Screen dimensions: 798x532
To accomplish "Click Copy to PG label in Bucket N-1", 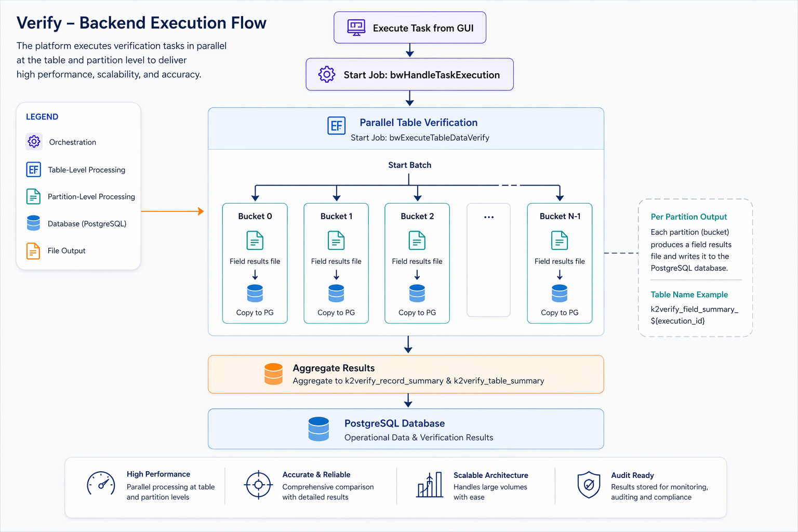I will [x=560, y=313].
